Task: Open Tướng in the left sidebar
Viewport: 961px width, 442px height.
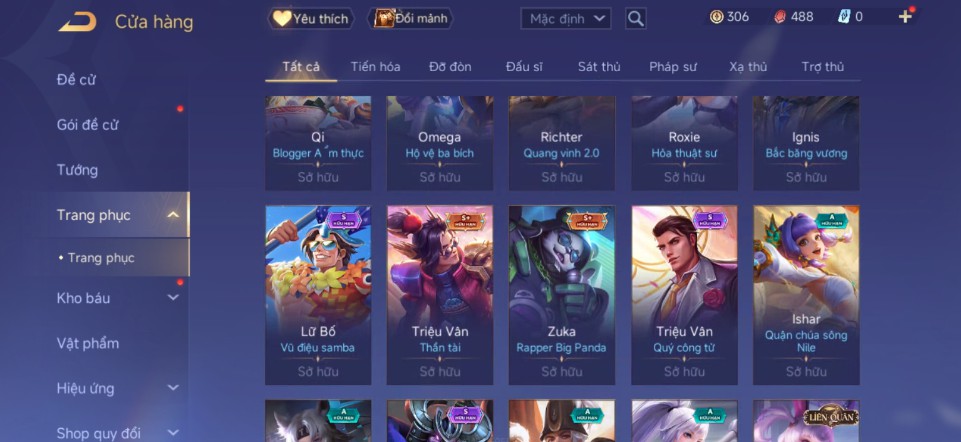Action: point(77,170)
